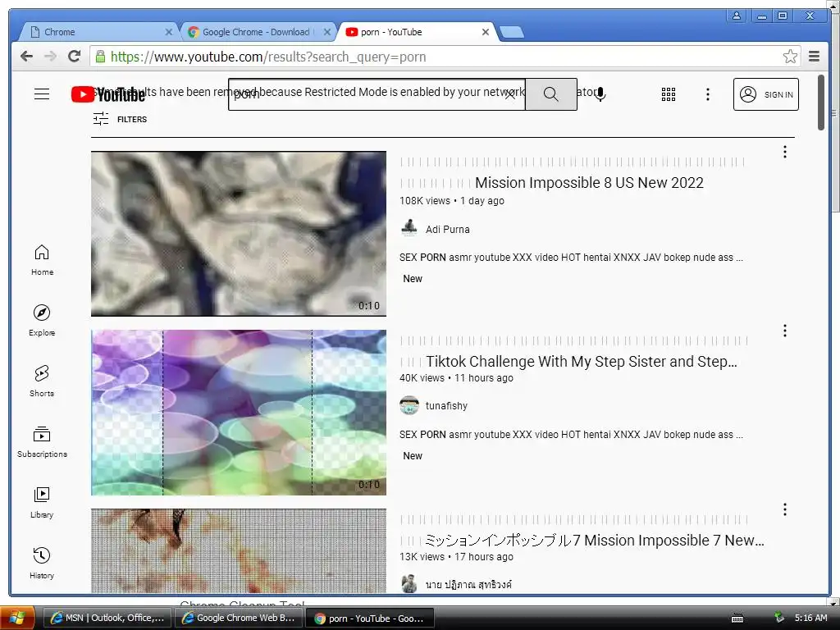Open the search FILTERS panel
This screenshot has height=630, width=840.
pyautogui.click(x=120, y=119)
